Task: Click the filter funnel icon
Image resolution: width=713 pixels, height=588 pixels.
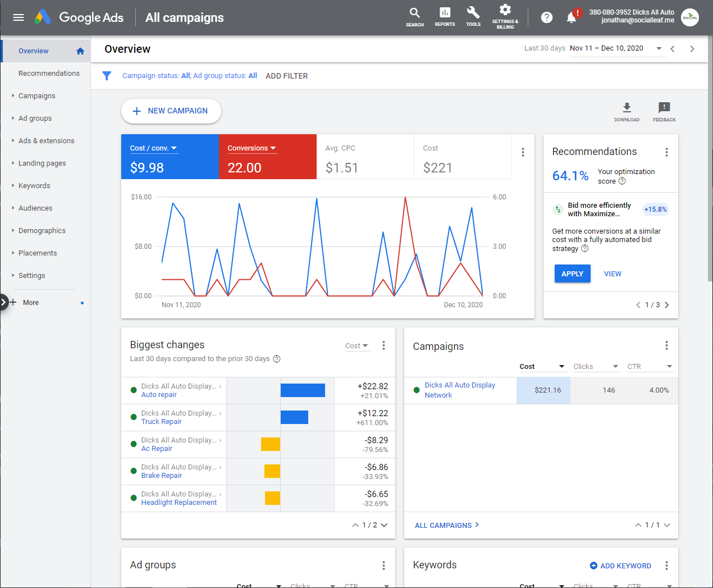Action: (107, 76)
